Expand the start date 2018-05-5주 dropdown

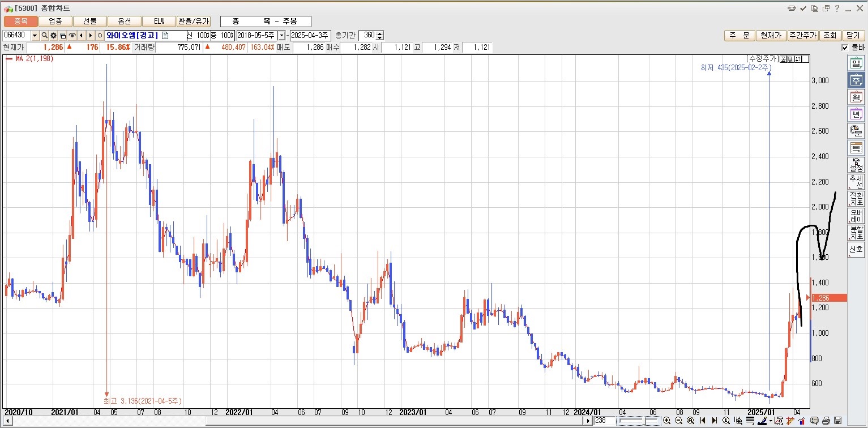click(281, 36)
